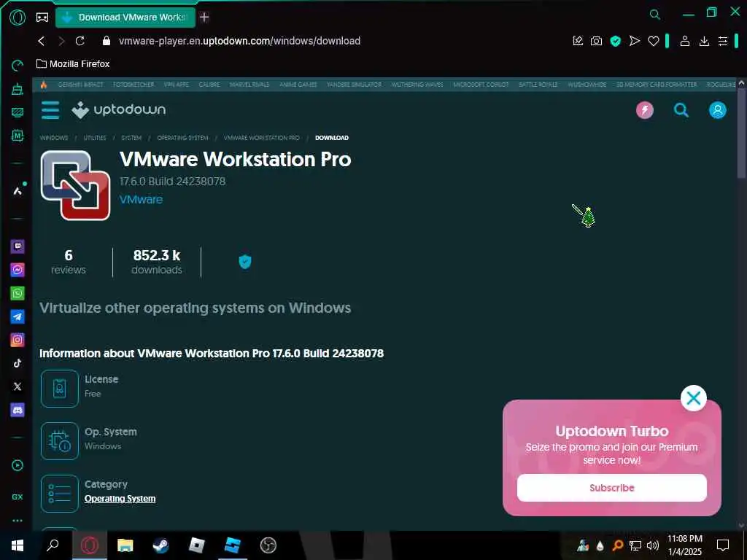
Task: Open the Aria AI sidebar icon
Action: pyautogui.click(x=18, y=191)
